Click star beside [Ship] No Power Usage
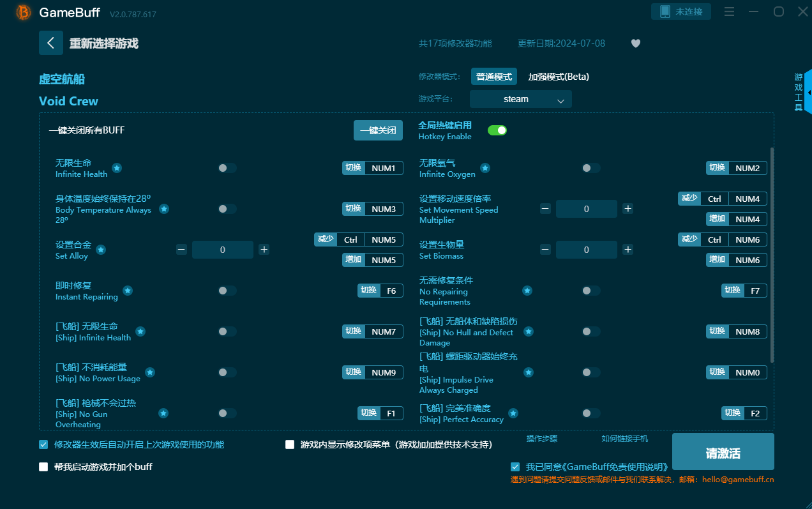Viewport: 812px width, 509px height. 150,372
